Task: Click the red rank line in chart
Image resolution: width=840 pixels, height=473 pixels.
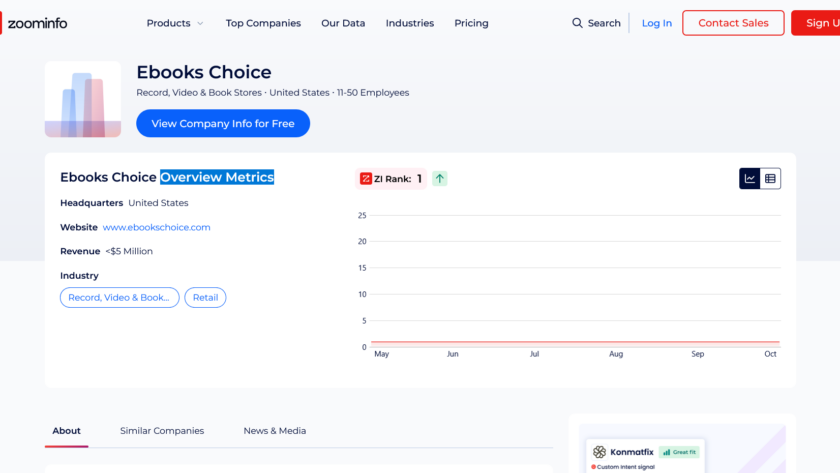Action: tap(575, 342)
